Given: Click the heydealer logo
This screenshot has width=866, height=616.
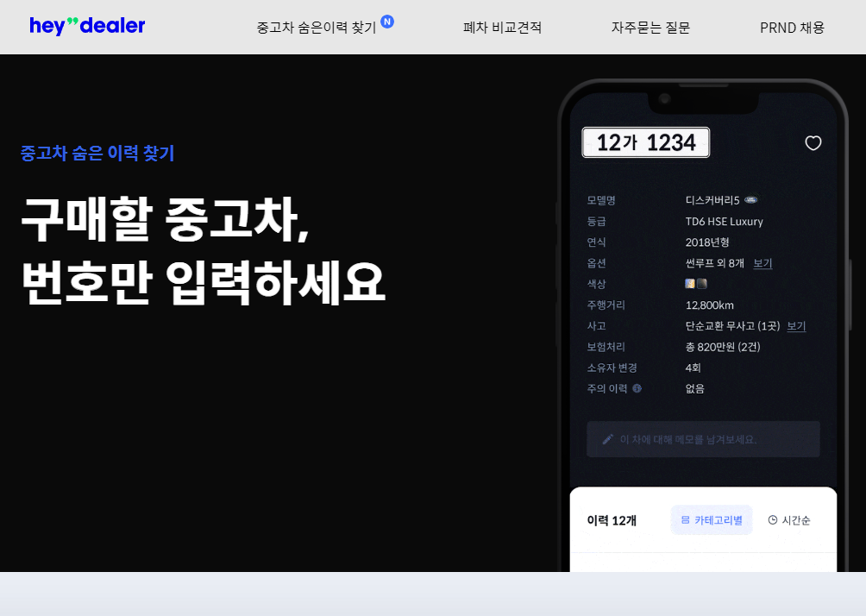Looking at the screenshot, I should click(86, 26).
